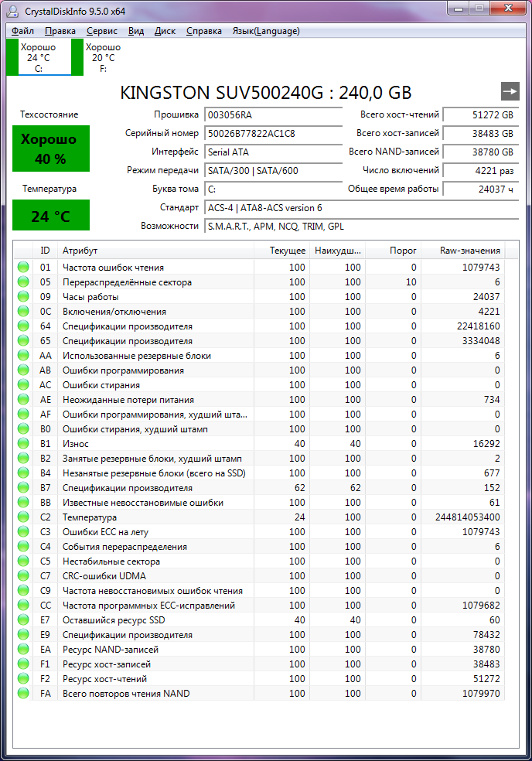This screenshot has width=532, height=761.
Task: Select Перераспределённые сектора attribute text
Action: click(x=127, y=282)
